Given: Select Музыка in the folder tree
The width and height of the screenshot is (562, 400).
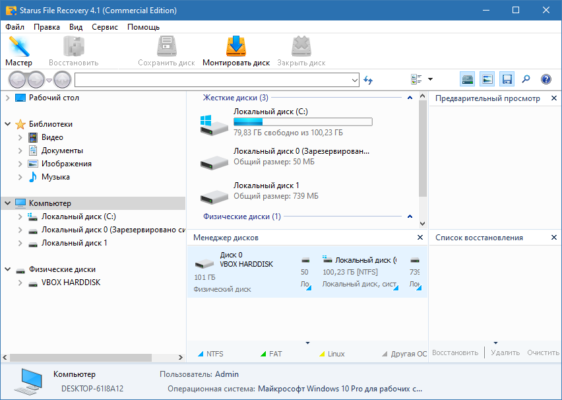Looking at the screenshot, I should click(55, 177).
